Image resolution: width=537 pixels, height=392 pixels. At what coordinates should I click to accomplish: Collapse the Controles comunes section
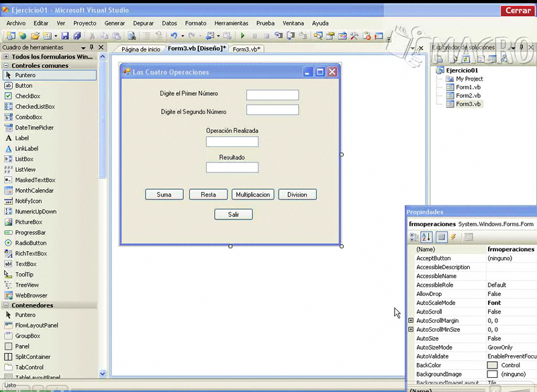(x=7, y=65)
